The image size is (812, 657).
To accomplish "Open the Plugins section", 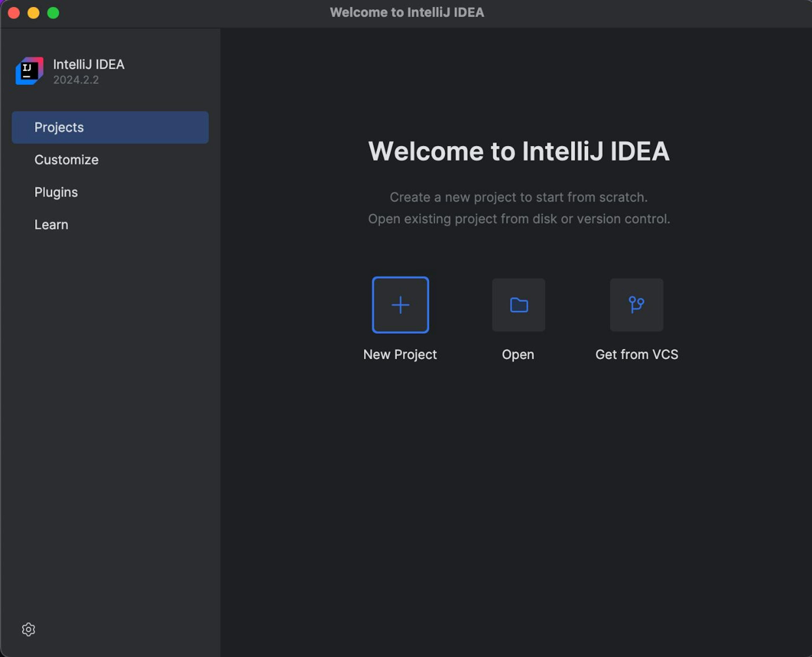I will pyautogui.click(x=56, y=192).
